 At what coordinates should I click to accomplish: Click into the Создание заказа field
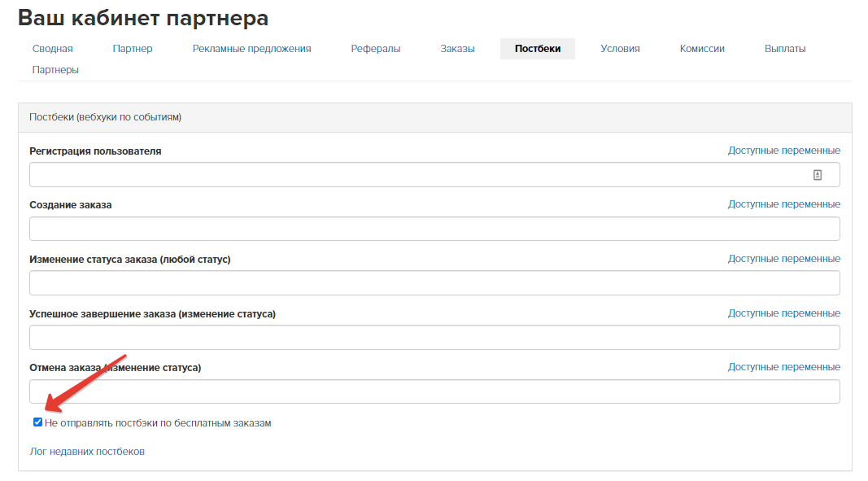click(434, 229)
